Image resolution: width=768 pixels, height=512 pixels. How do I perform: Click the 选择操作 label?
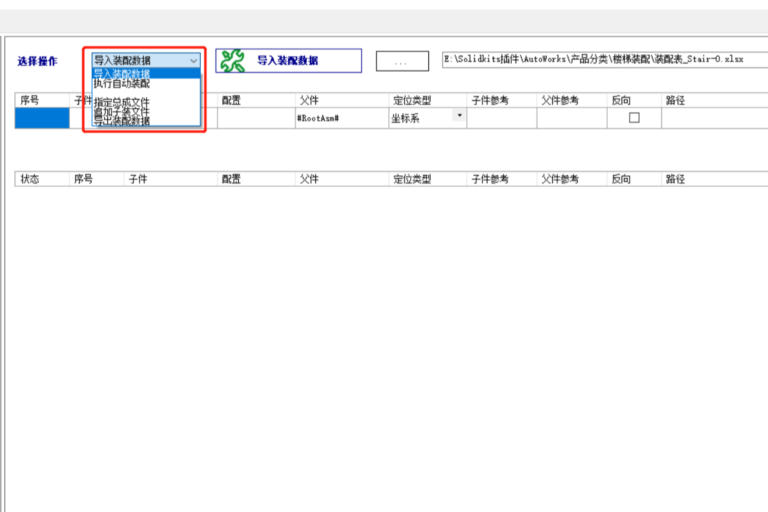[38, 61]
